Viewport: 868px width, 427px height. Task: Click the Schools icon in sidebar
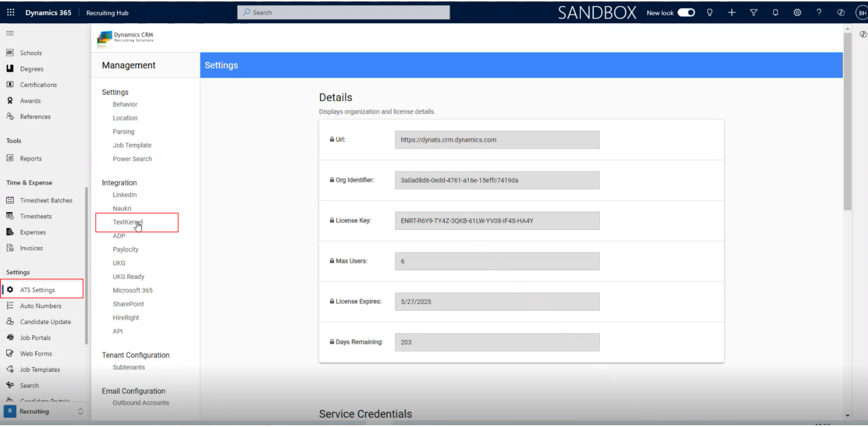[x=10, y=53]
